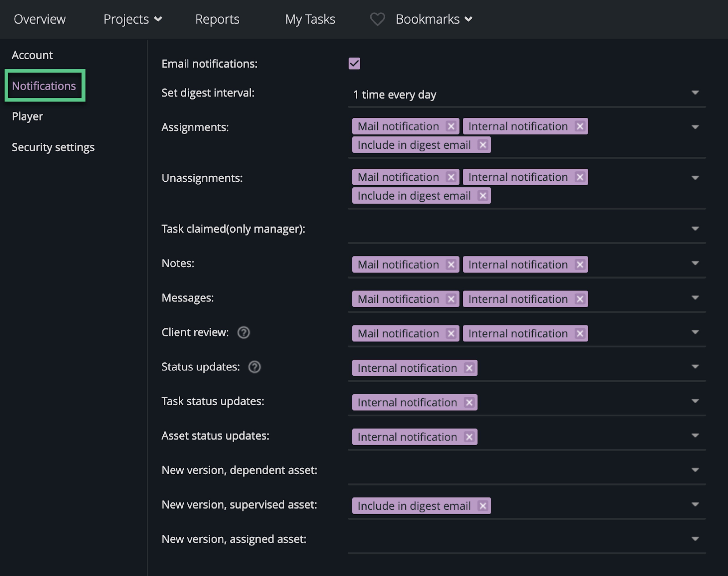728x576 pixels.
Task: Open the Projects menu
Action: click(x=132, y=19)
